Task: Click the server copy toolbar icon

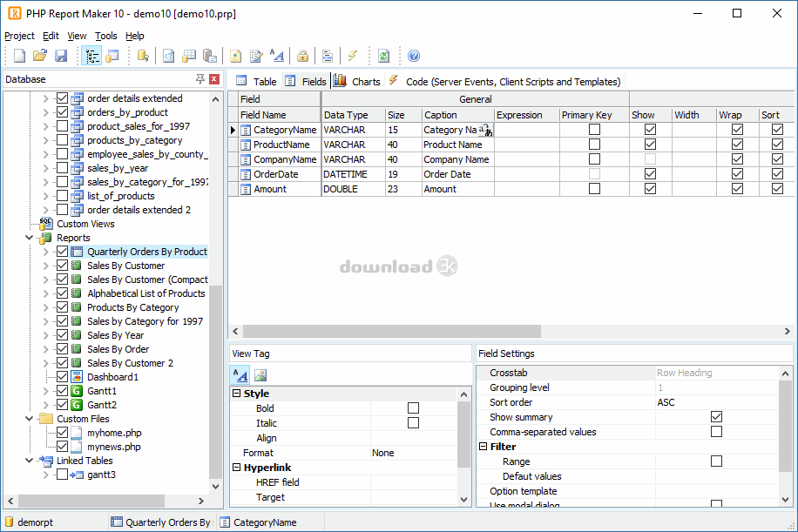Action: point(210,56)
